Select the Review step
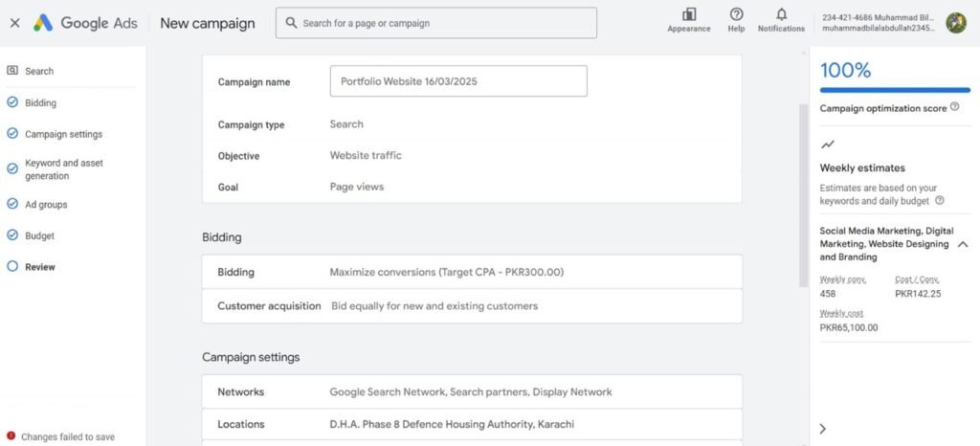The height and width of the screenshot is (446, 980). tap(40, 267)
